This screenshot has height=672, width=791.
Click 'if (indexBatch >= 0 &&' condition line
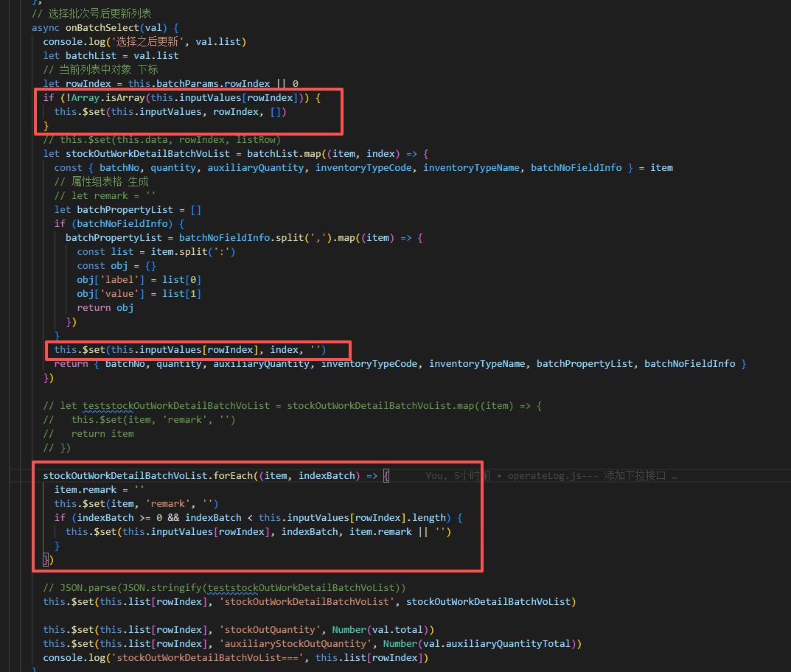pos(258,518)
